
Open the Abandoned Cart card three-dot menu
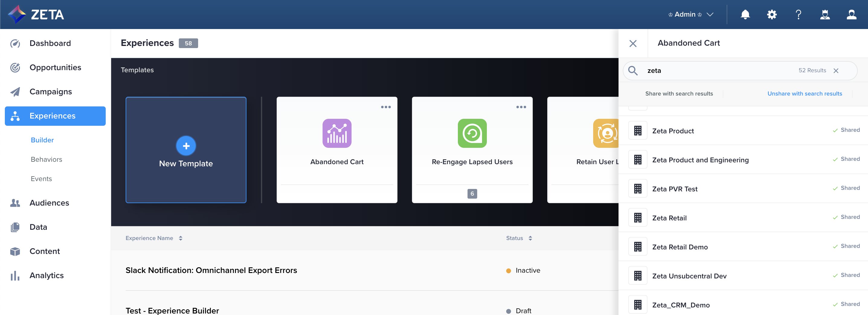[386, 107]
